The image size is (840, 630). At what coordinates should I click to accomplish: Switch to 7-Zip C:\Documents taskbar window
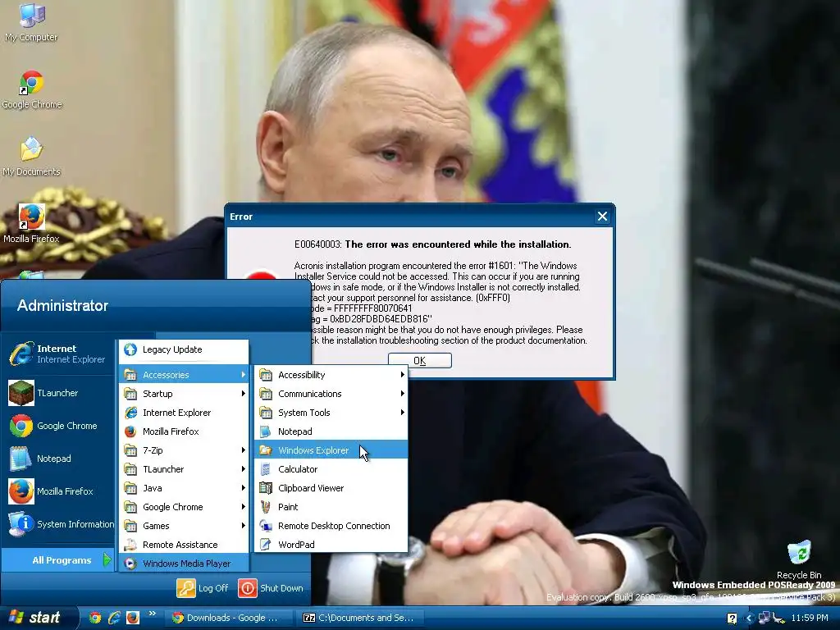pos(360,618)
